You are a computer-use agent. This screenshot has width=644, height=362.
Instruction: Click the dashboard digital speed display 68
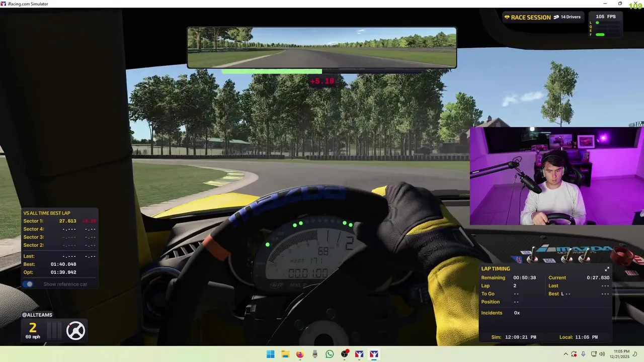coord(323,251)
